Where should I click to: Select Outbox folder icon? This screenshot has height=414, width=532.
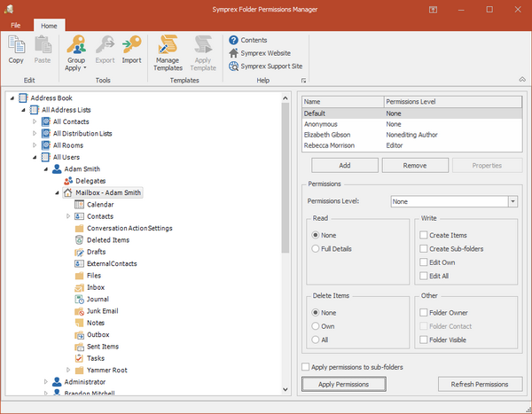[x=79, y=334]
